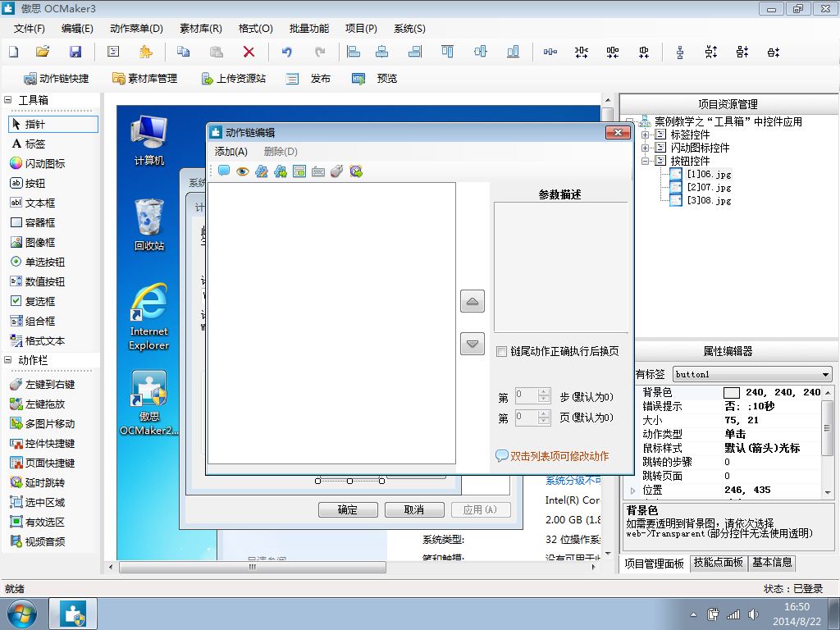The image size is (840, 630).
Task: Click the Save floppy disk icon
Action: (75, 52)
